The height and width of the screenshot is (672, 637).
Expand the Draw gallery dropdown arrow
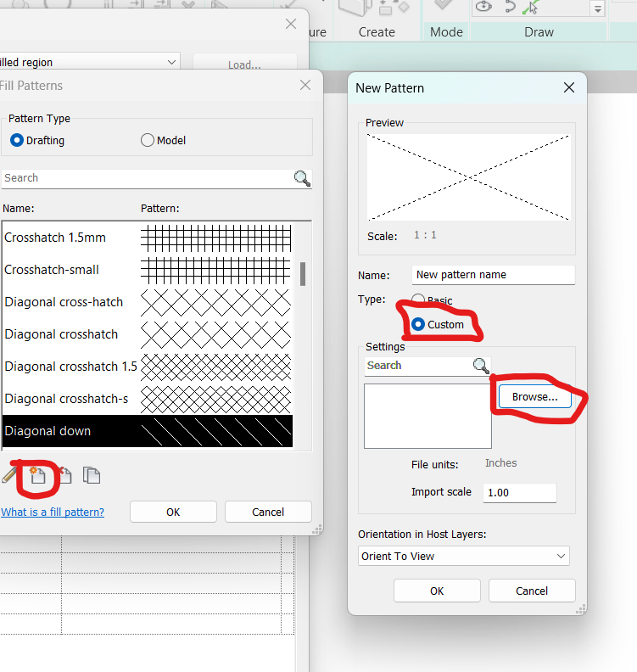click(598, 8)
